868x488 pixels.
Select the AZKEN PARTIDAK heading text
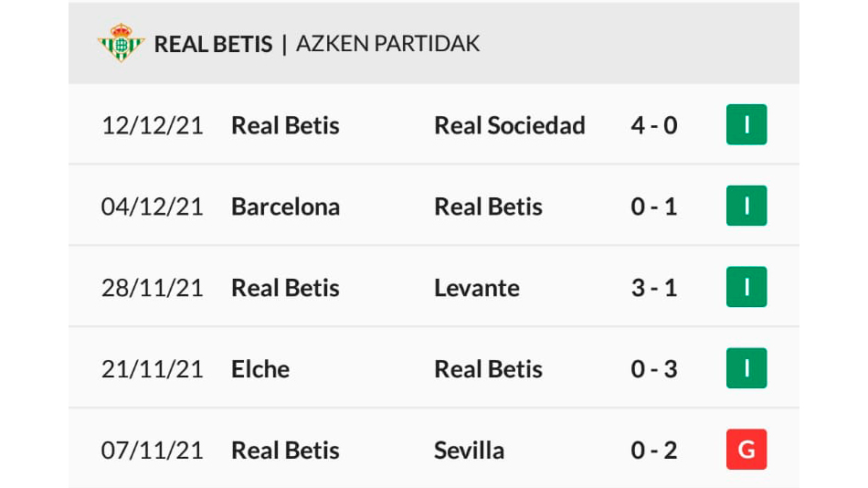click(388, 44)
